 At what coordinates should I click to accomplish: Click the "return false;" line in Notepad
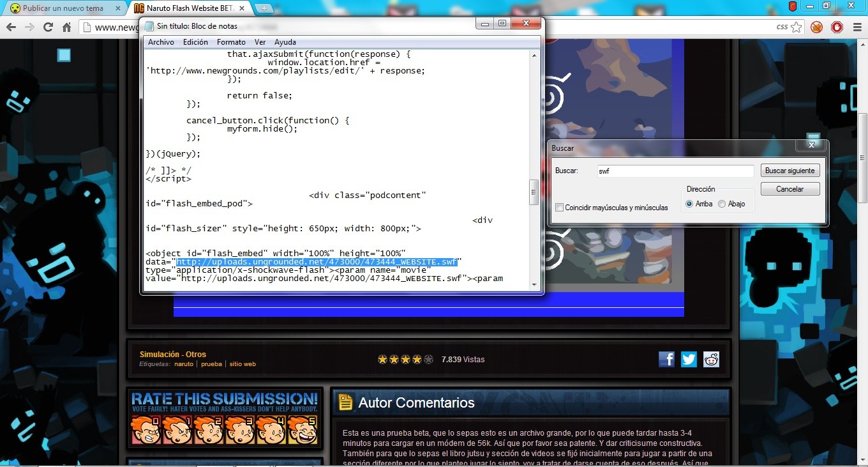(x=259, y=95)
